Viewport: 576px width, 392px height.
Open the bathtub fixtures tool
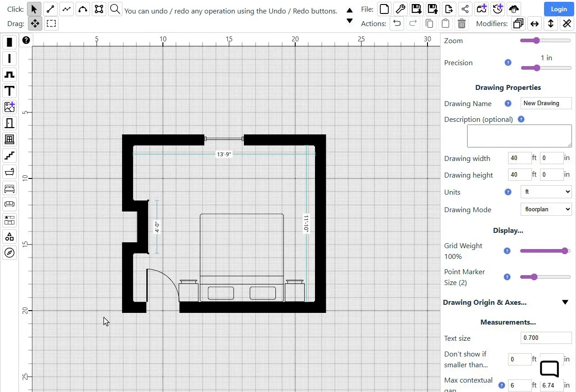(9, 172)
